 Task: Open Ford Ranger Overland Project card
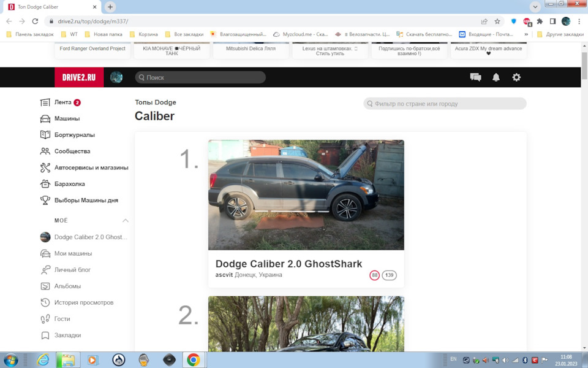92,50
